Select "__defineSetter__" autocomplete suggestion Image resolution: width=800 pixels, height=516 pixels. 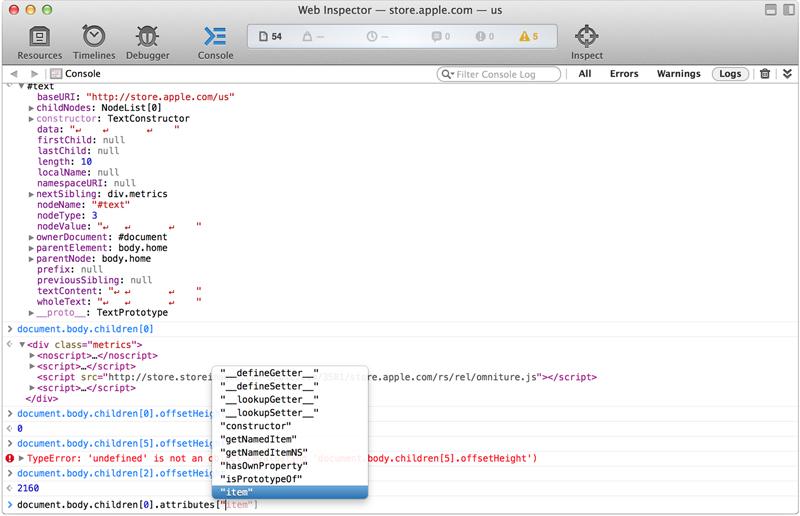(290, 386)
